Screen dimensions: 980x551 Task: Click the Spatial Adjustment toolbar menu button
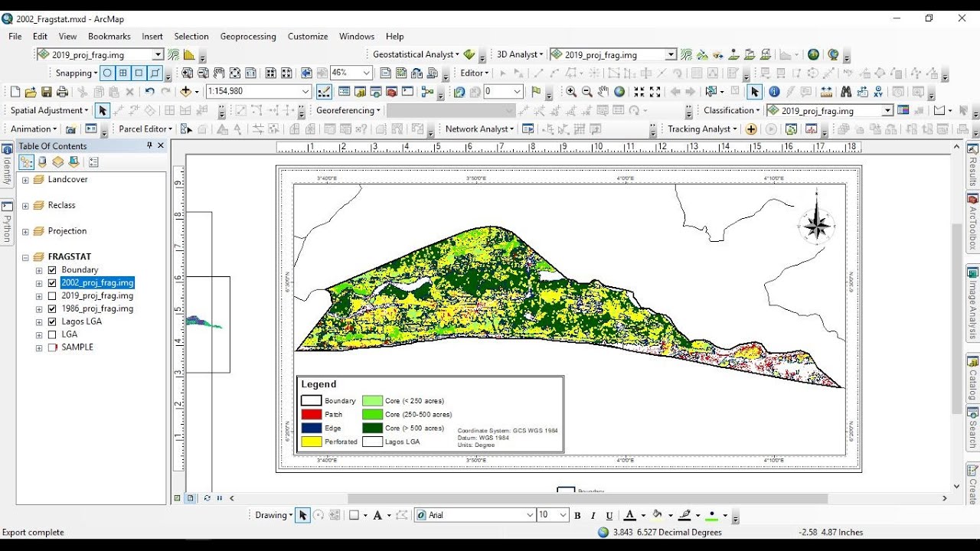50,110
